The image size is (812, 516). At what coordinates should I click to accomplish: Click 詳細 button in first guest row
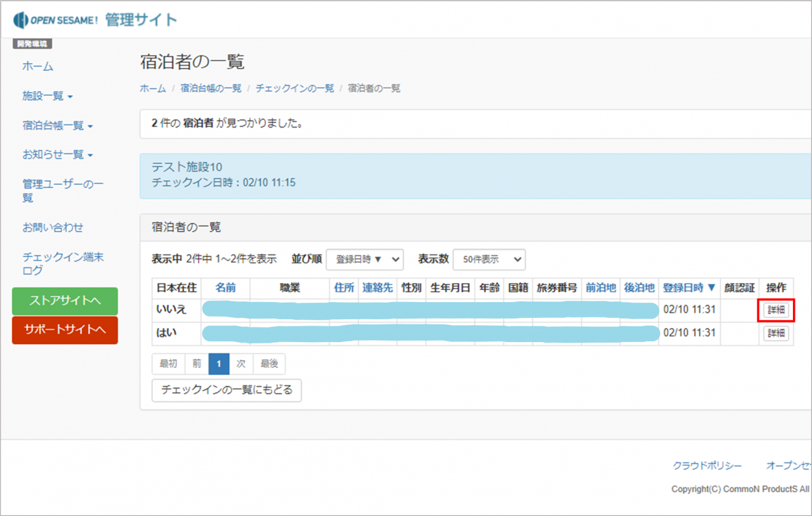(x=776, y=310)
